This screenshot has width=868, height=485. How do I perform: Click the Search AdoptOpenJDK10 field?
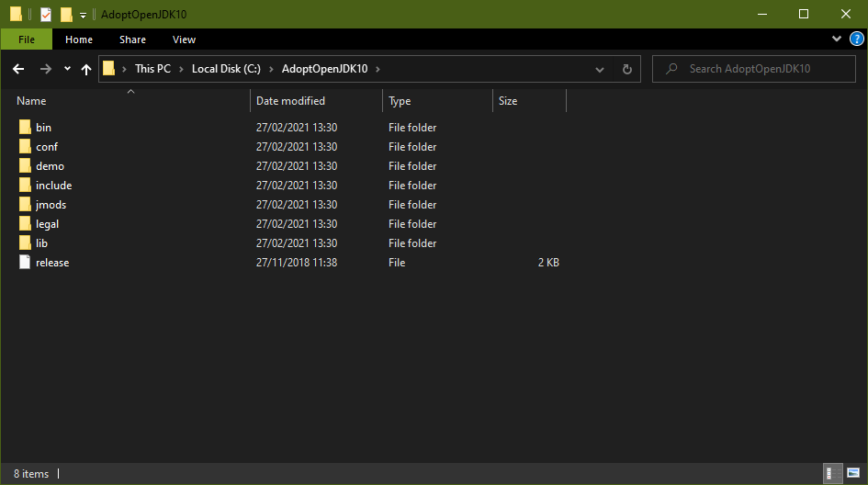(x=754, y=69)
